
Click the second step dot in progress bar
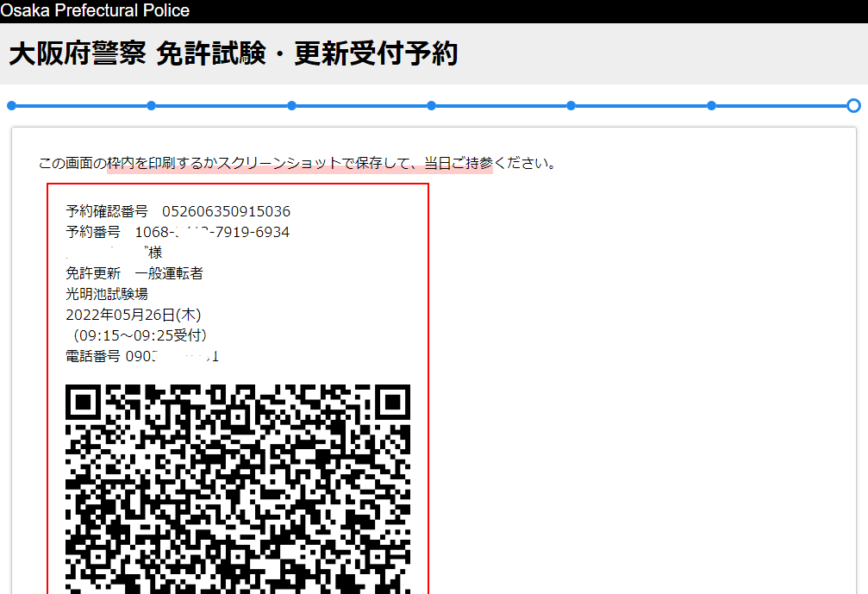(151, 106)
